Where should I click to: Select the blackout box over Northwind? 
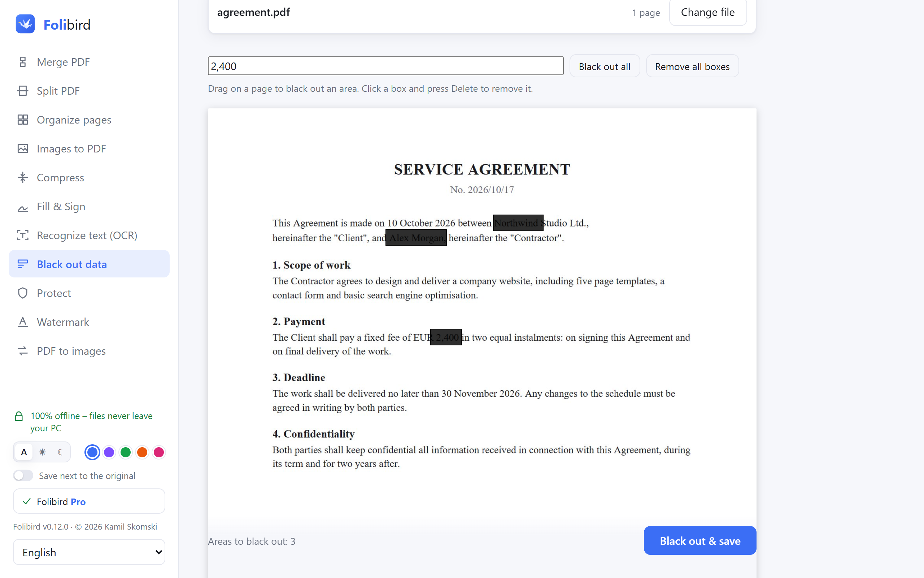click(x=518, y=223)
